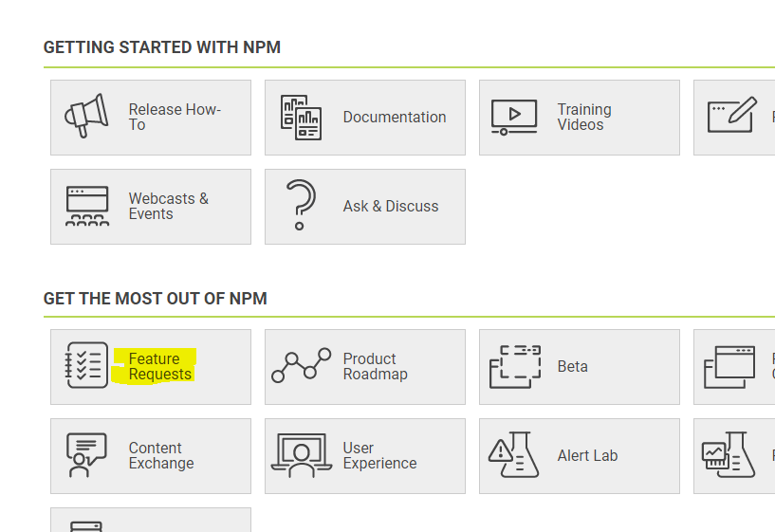This screenshot has width=775, height=532.
Task: Click the megaphone Release How-To icon
Action: point(86,116)
